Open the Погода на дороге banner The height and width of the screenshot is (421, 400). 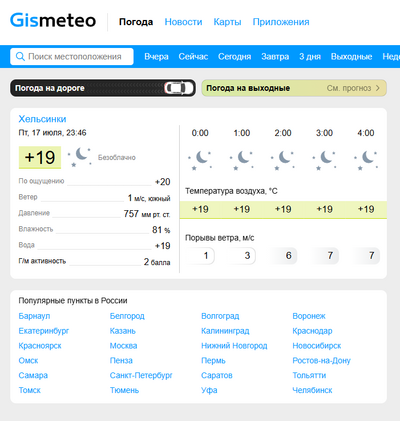point(103,88)
